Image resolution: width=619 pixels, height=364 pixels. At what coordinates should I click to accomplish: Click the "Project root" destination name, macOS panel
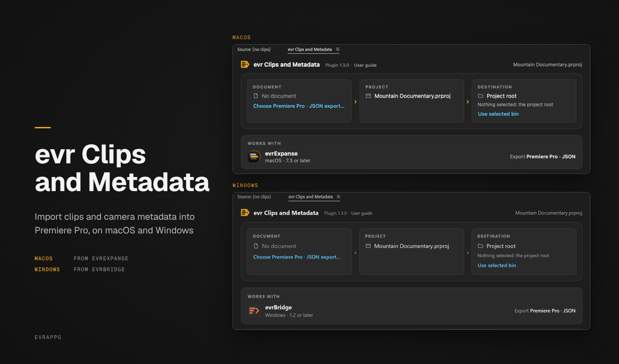coord(502,96)
